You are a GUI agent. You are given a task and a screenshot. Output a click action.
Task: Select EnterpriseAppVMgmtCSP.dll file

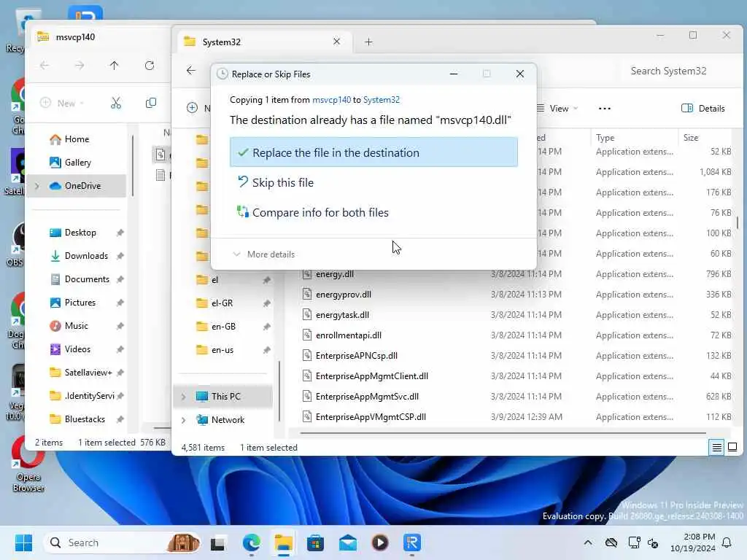pyautogui.click(x=371, y=418)
